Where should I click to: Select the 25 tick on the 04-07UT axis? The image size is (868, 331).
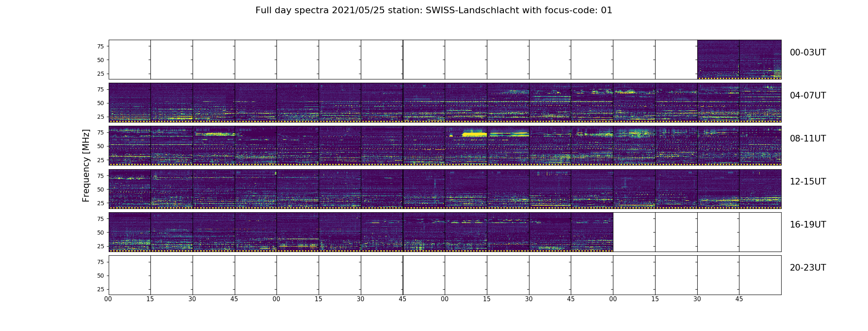click(100, 117)
